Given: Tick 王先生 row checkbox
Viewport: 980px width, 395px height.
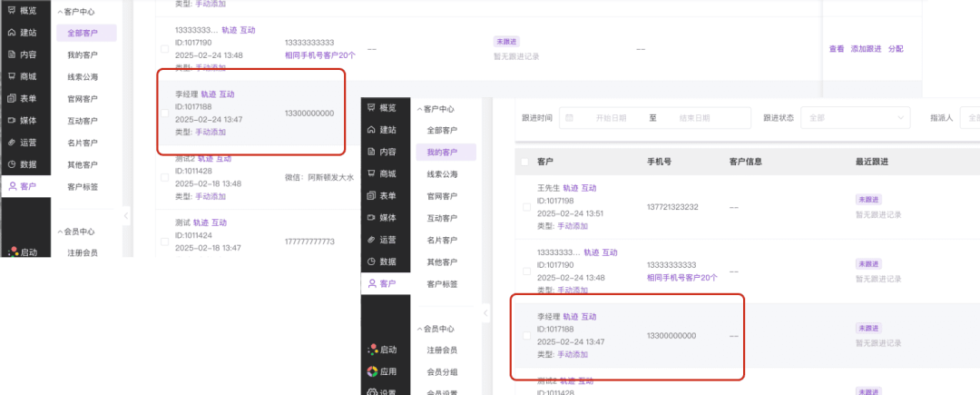Looking at the screenshot, I should tap(526, 207).
